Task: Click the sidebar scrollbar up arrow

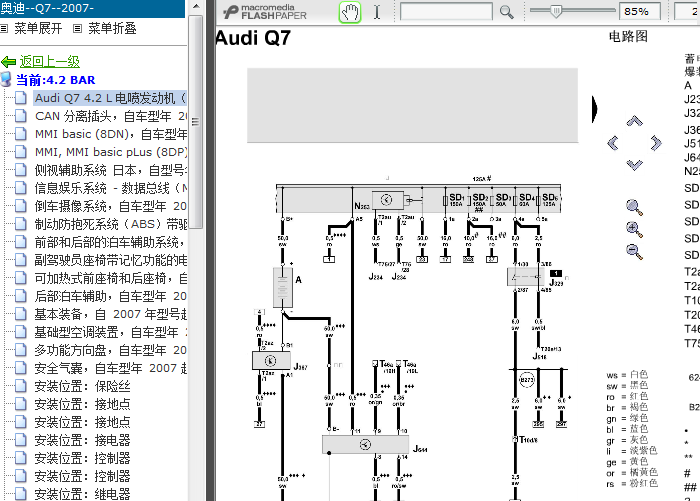Action: point(196,6)
